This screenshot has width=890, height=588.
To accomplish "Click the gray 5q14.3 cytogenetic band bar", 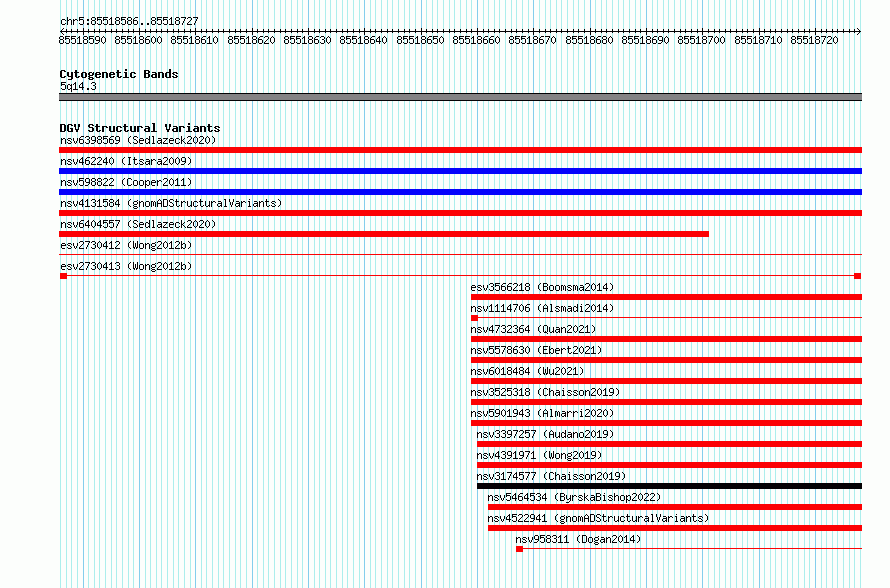I will [460, 97].
